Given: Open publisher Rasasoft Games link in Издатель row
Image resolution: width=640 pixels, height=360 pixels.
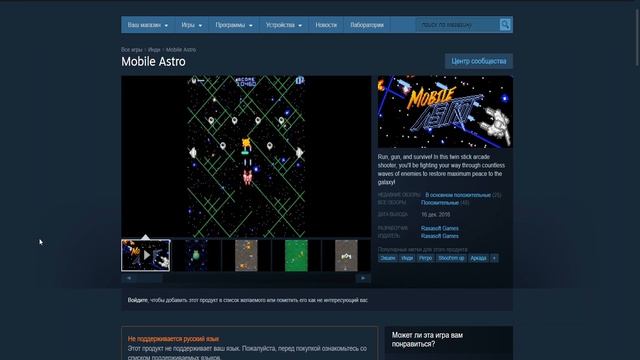Looking at the screenshot, I should [x=440, y=236].
